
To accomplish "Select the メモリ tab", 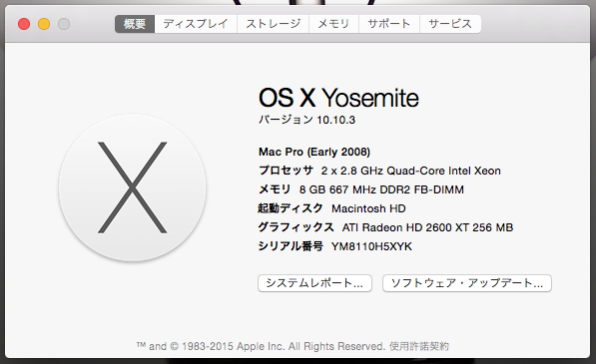I will point(333,24).
